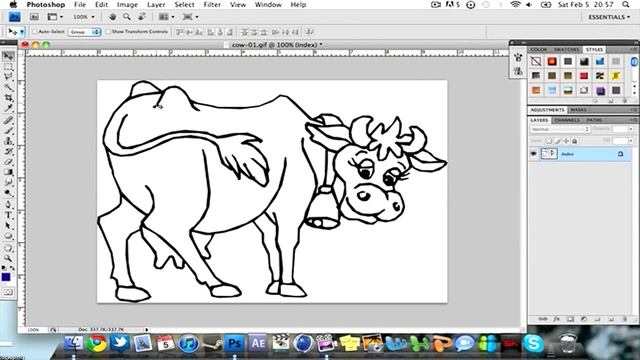Viewport: 640px width, 360px height.
Task: Open Skype from the Dock
Action: tap(533, 344)
